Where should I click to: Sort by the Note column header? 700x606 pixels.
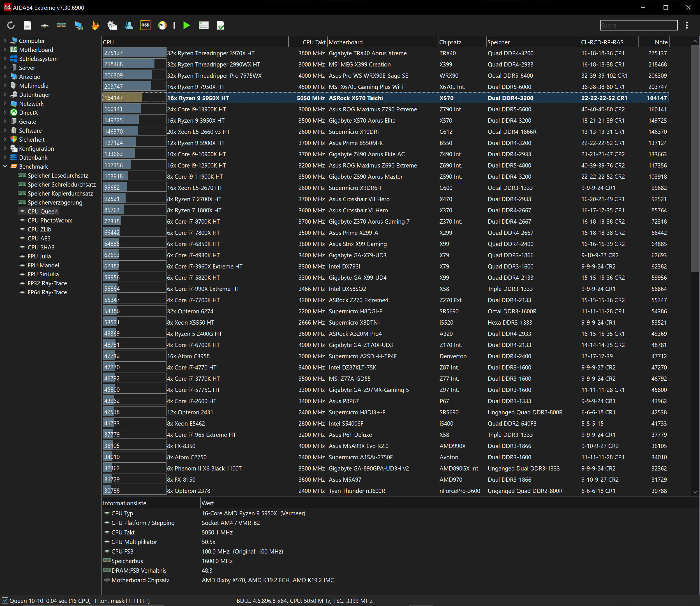654,42
